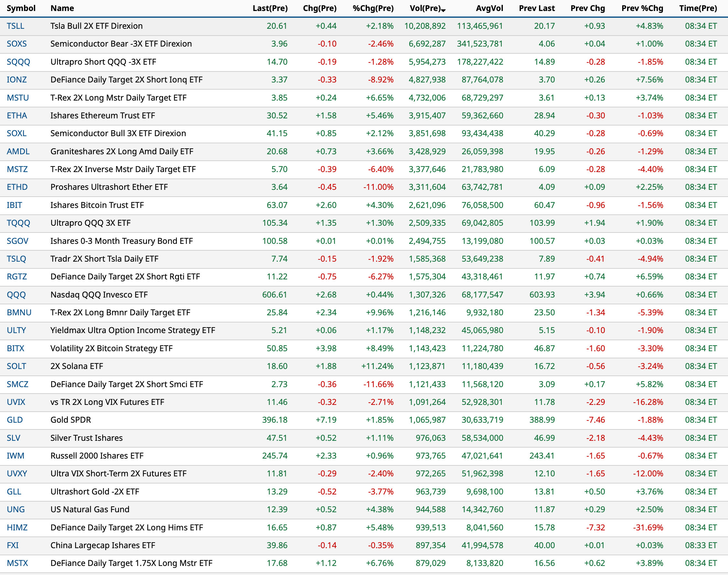Open the QQQ symbol link

pos(16,295)
